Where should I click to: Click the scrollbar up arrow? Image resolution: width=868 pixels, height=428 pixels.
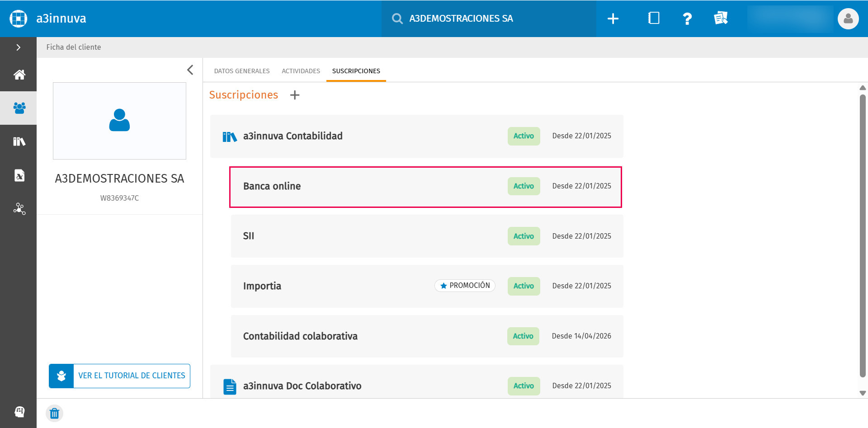(863, 88)
